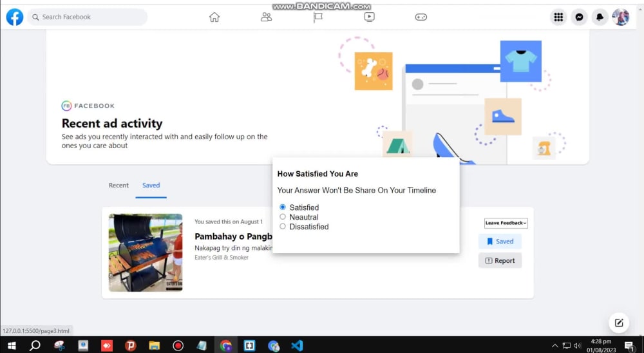
Task: Show hidden system tray icons
Action: point(554,346)
